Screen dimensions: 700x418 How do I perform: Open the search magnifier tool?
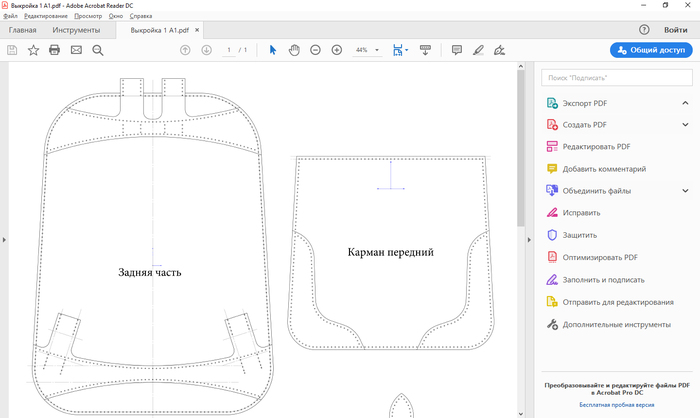click(x=98, y=50)
